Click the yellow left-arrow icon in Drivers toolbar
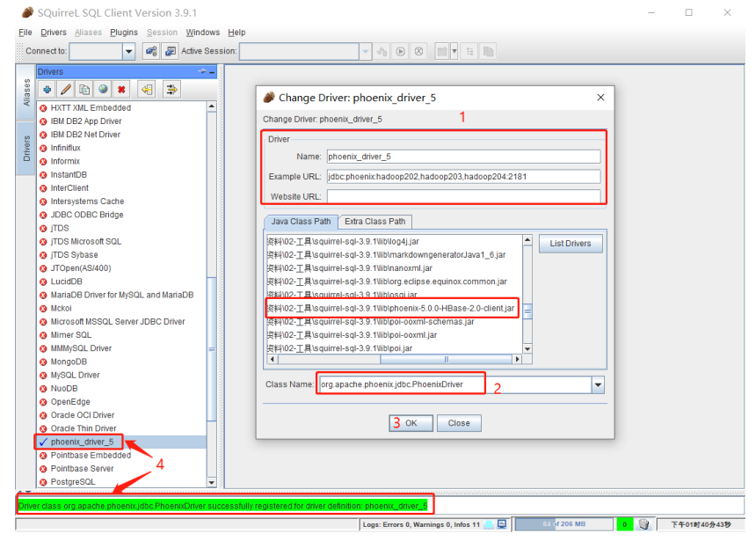 tap(147, 89)
